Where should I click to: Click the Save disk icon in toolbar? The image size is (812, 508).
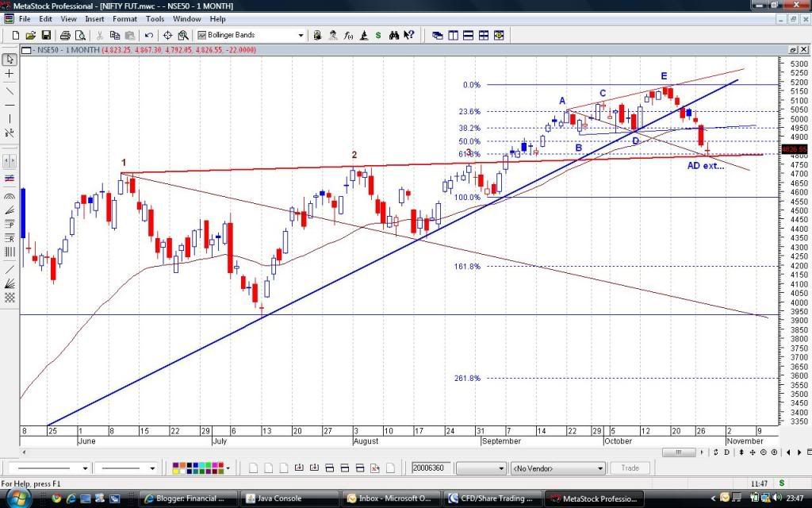[46, 35]
